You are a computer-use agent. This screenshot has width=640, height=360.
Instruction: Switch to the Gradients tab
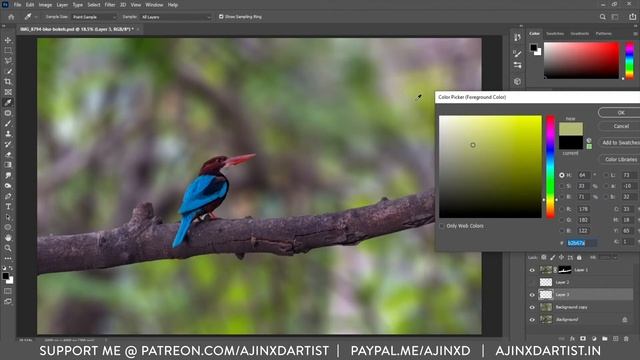click(x=580, y=33)
